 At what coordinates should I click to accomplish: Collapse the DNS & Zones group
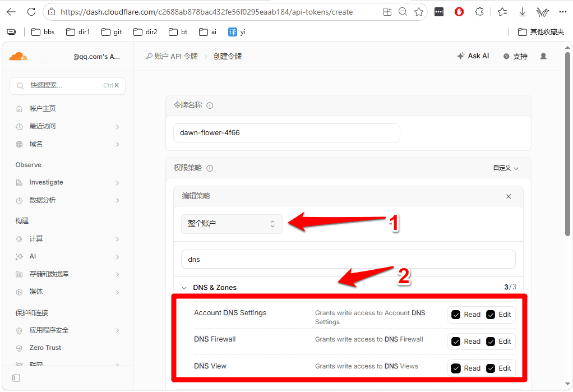pos(184,288)
